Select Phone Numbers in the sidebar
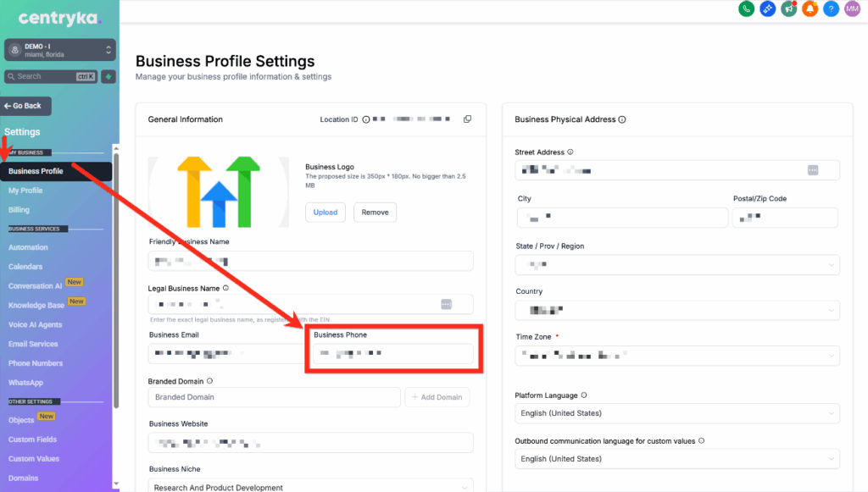Viewport: 868px width, 492px height. click(36, 363)
